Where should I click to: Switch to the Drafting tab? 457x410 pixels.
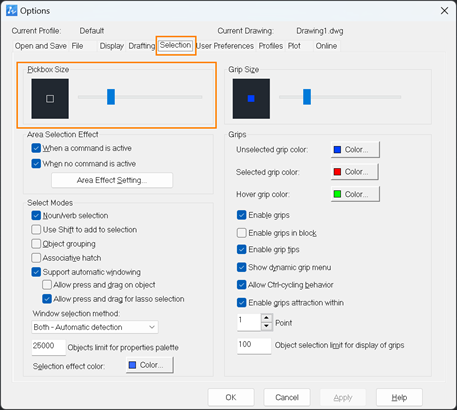tap(142, 46)
